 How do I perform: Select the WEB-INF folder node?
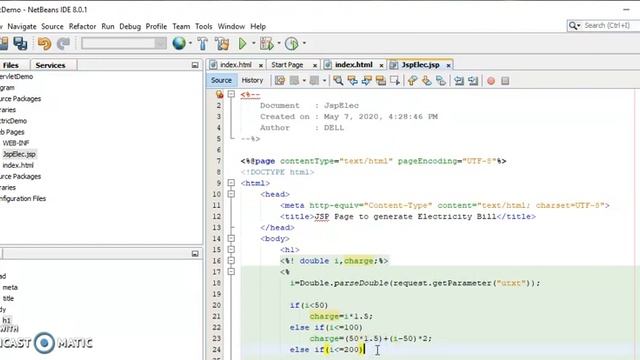click(x=16, y=143)
